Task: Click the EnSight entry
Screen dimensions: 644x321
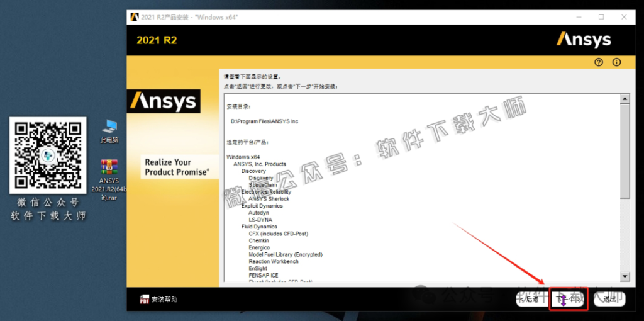Action: (258, 268)
